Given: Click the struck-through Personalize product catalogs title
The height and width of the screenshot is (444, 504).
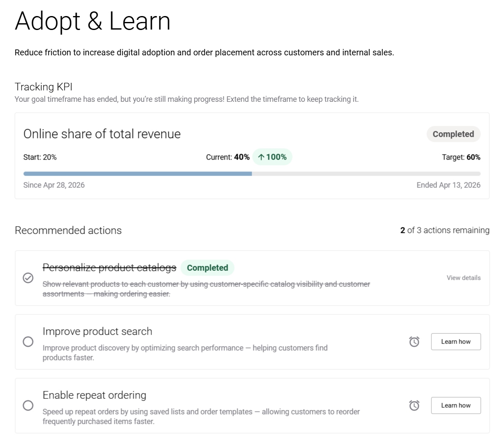Looking at the screenshot, I should (x=109, y=268).
